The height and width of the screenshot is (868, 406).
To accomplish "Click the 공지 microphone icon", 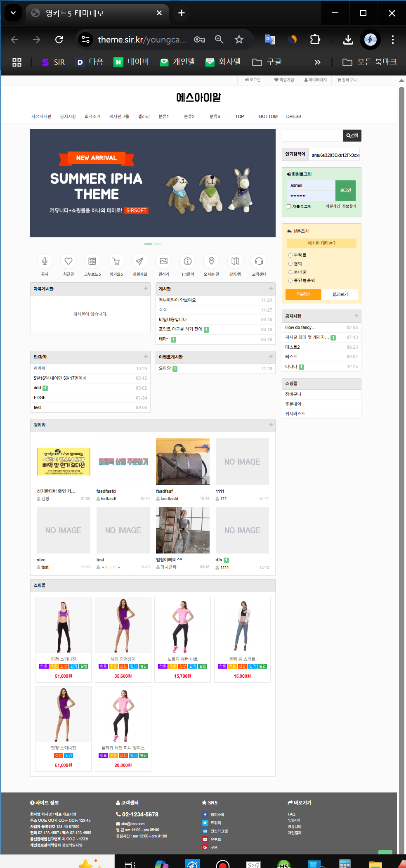I will pyautogui.click(x=45, y=261).
